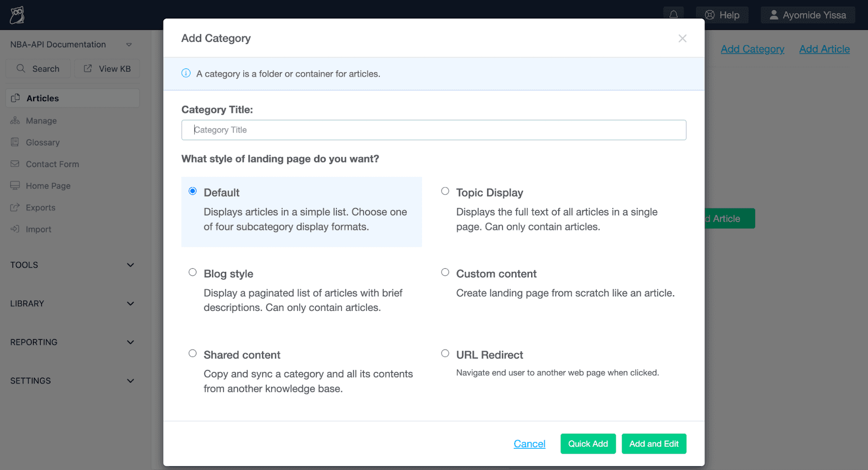Open Contact Form in sidebar
The height and width of the screenshot is (470, 868).
[53, 164]
